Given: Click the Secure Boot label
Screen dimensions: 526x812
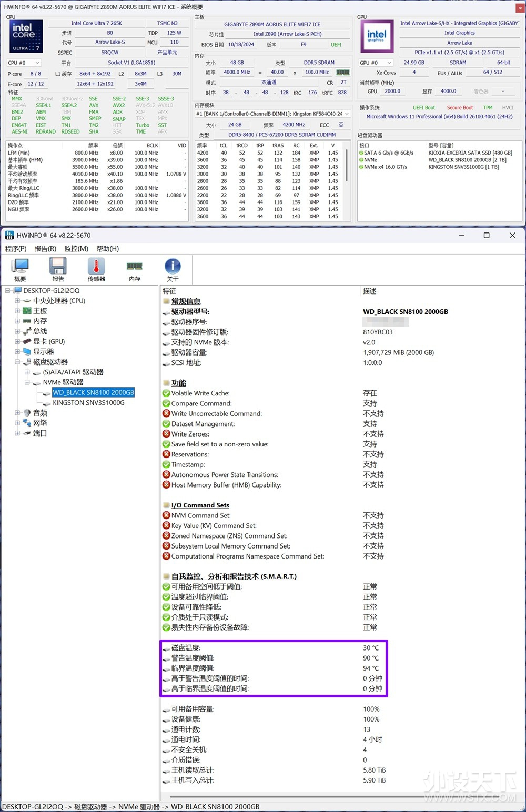Looking at the screenshot, I should 460,108.
